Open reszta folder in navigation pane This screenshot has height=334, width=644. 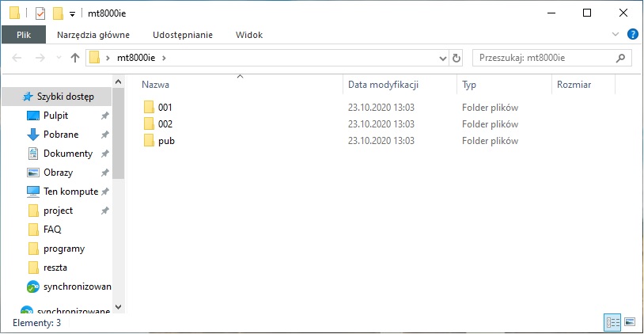tap(55, 268)
